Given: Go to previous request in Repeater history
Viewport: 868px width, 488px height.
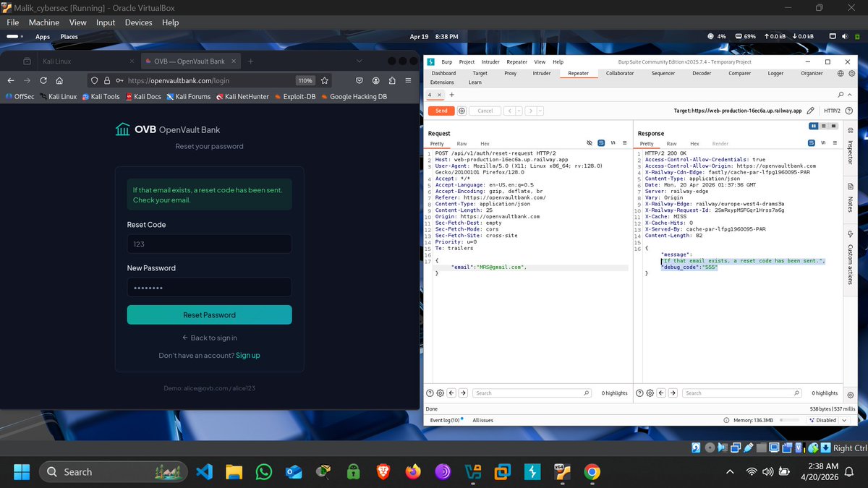Looking at the screenshot, I should (509, 111).
